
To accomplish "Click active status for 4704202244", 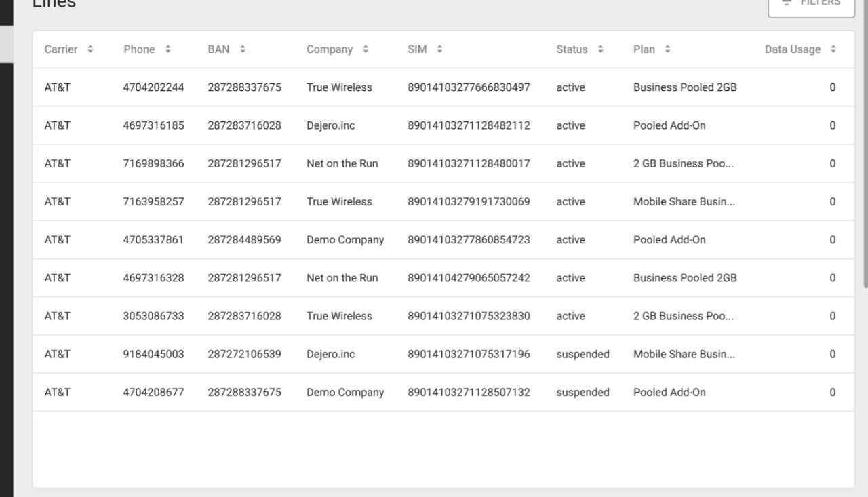I will (570, 87).
